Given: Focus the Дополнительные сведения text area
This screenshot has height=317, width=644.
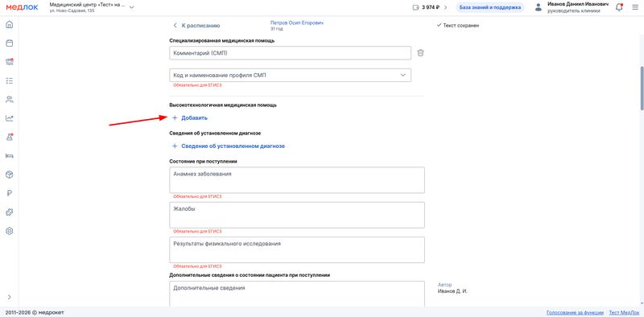Looking at the screenshot, I should point(297,294).
